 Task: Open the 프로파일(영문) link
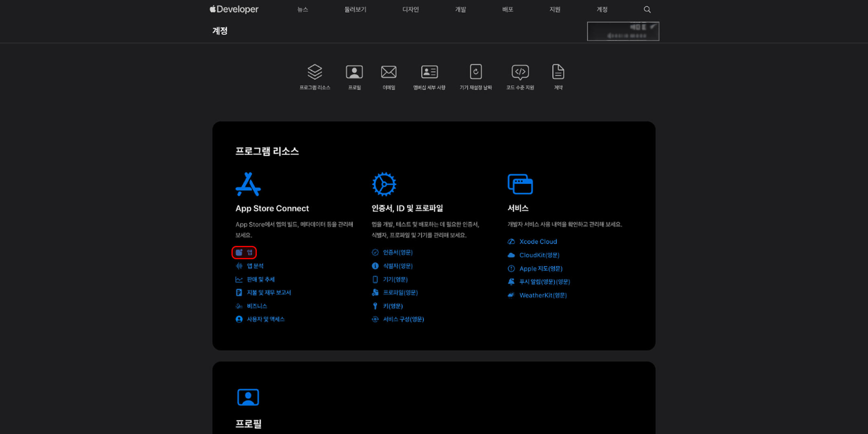tap(400, 293)
